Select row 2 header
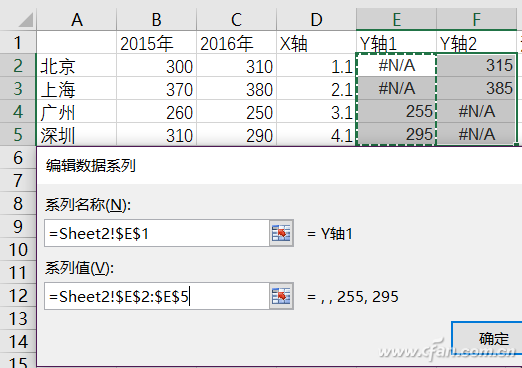This screenshot has height=368, width=522. 18,65
